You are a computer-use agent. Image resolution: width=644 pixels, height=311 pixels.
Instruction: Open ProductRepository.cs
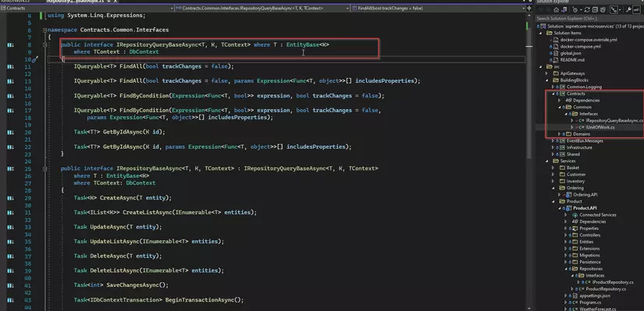coord(606,289)
